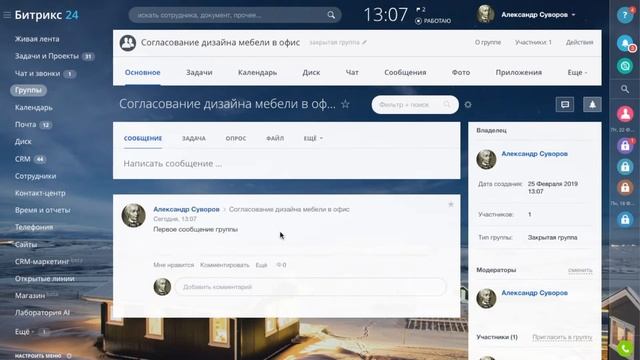Open the Чат tab
This screenshot has height=360, width=640.
[x=352, y=72]
